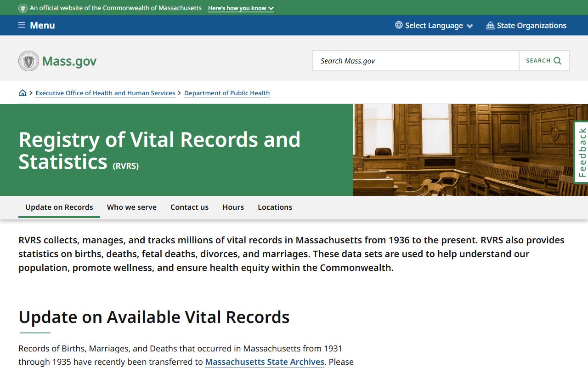The image size is (588, 368).
Task: Switch to the Hours tab
Action: (233, 207)
